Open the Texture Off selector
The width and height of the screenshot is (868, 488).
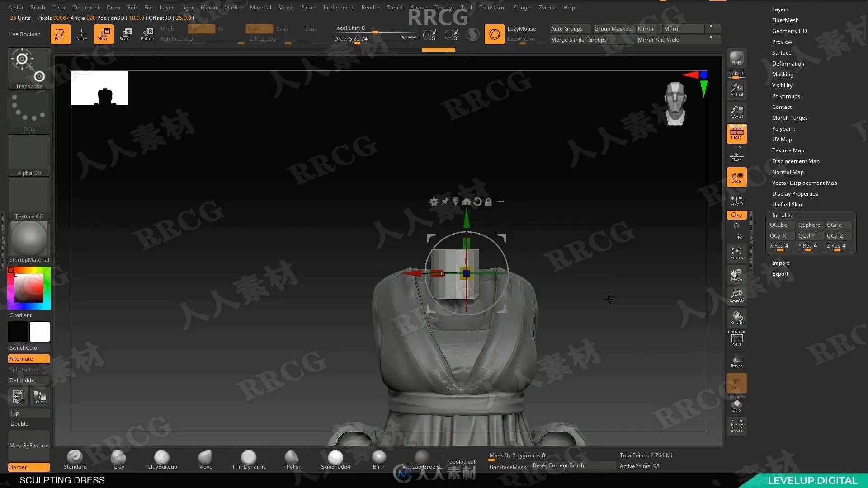[x=29, y=199]
